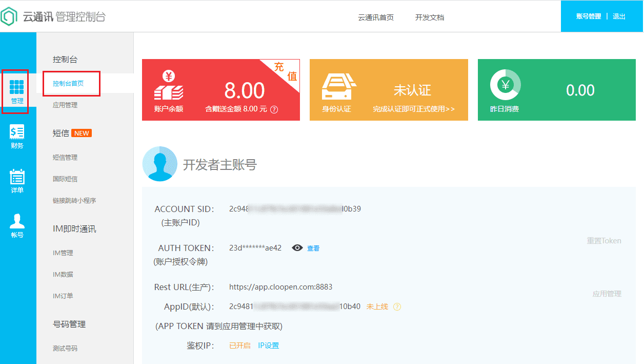Image resolution: width=644 pixels, height=364 pixels.
Task: Click the IM即时通讯 section heading
Action: [x=74, y=229]
